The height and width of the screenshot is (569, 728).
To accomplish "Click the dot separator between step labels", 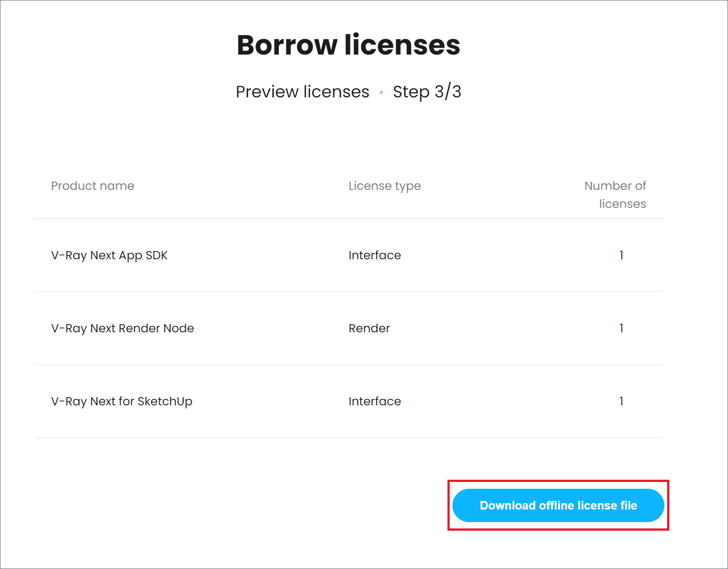I will pyautogui.click(x=381, y=92).
